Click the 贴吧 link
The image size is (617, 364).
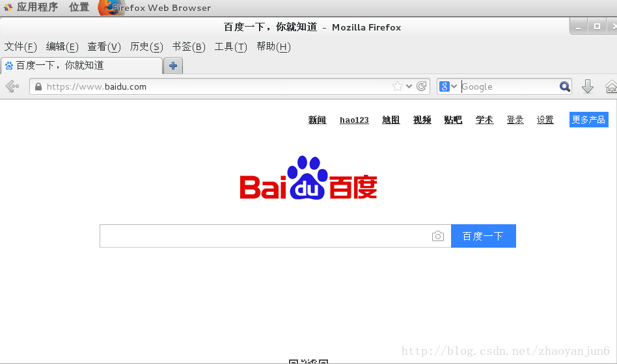point(453,120)
